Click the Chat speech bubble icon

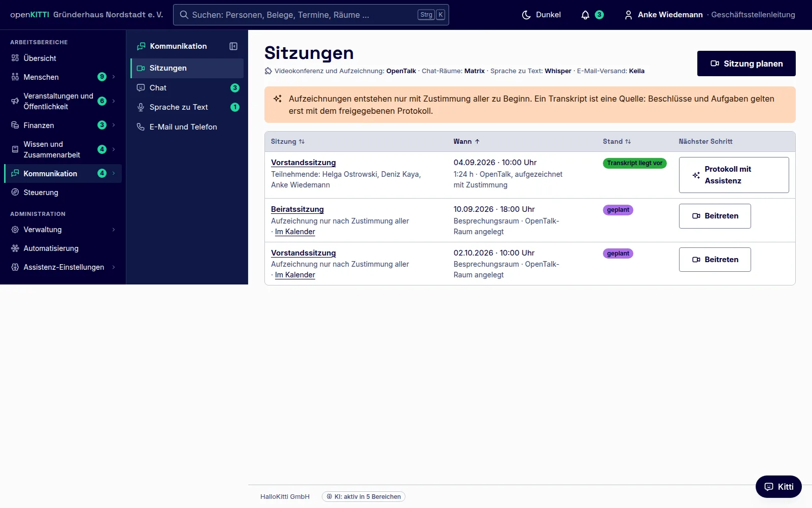click(141, 88)
